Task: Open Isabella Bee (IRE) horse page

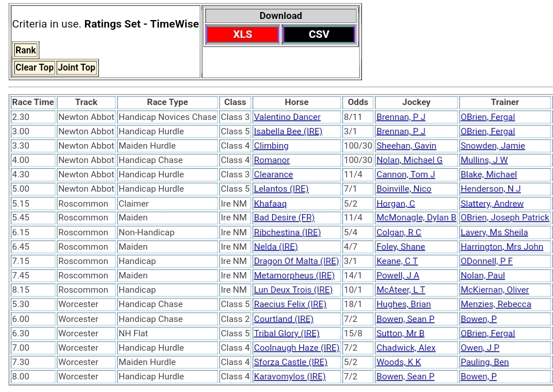Action: click(288, 131)
